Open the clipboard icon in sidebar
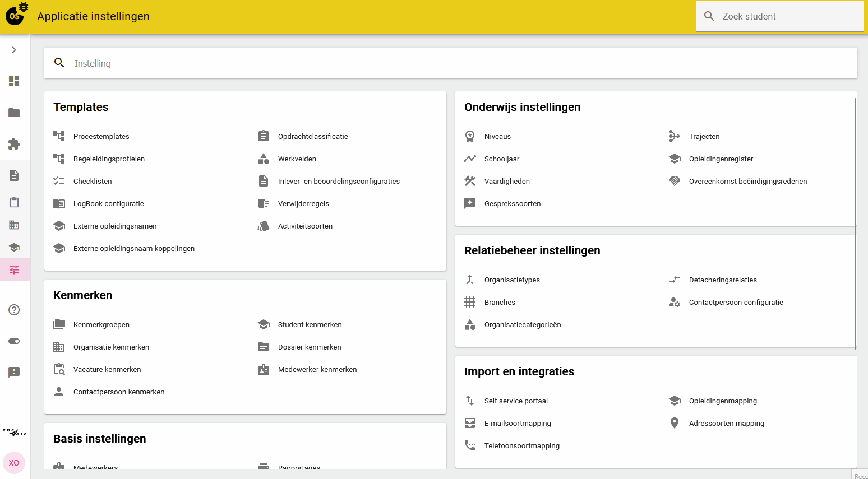Screen dimensions: 868x479 tap(14, 202)
